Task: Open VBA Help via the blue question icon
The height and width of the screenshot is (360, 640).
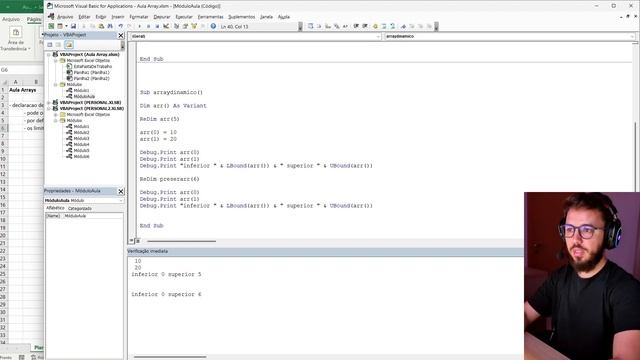Action: [213, 26]
